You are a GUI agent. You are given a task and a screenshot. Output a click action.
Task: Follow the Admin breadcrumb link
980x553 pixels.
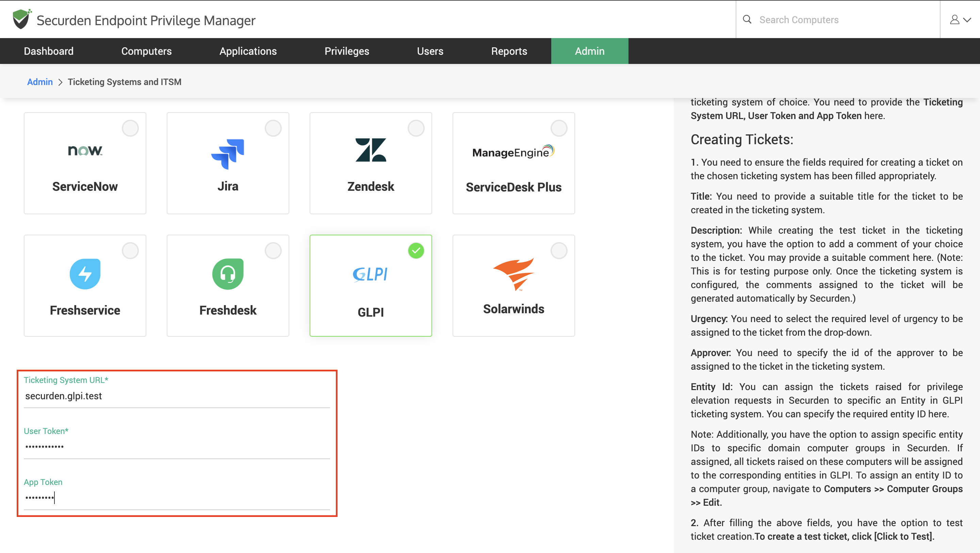[40, 82]
